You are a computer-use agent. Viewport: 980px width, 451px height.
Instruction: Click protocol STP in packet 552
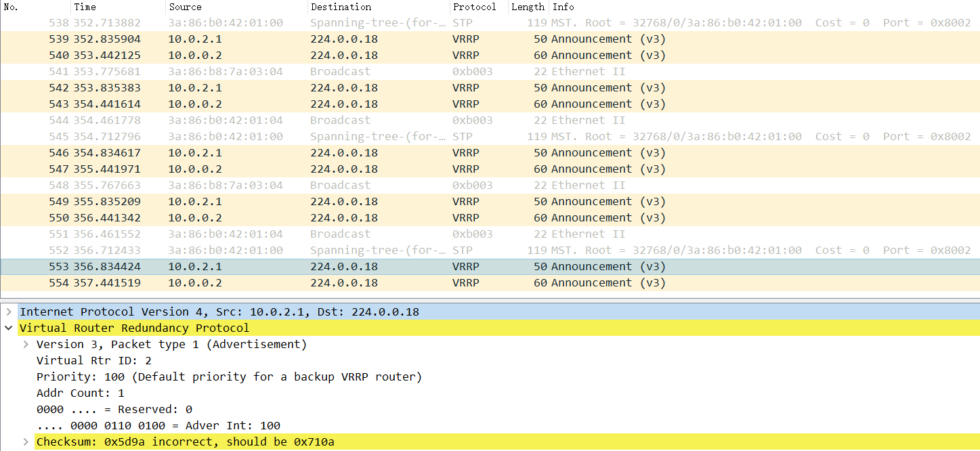[x=462, y=250]
